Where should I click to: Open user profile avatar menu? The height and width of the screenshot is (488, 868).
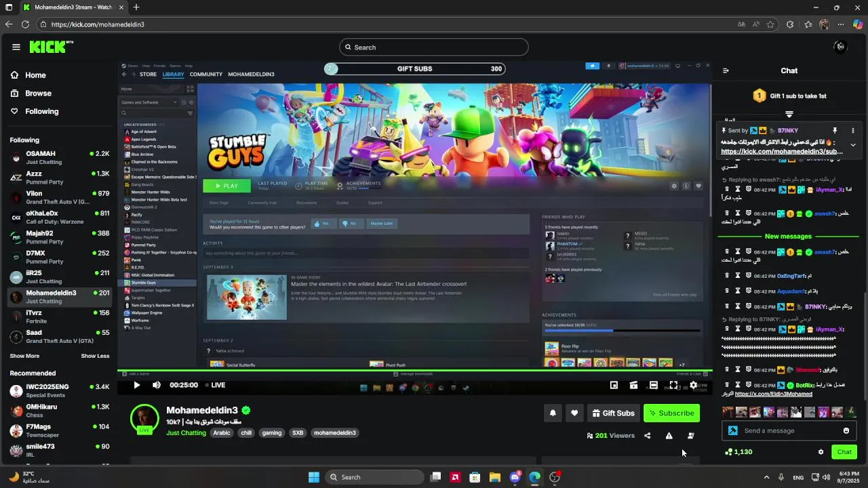(x=841, y=47)
